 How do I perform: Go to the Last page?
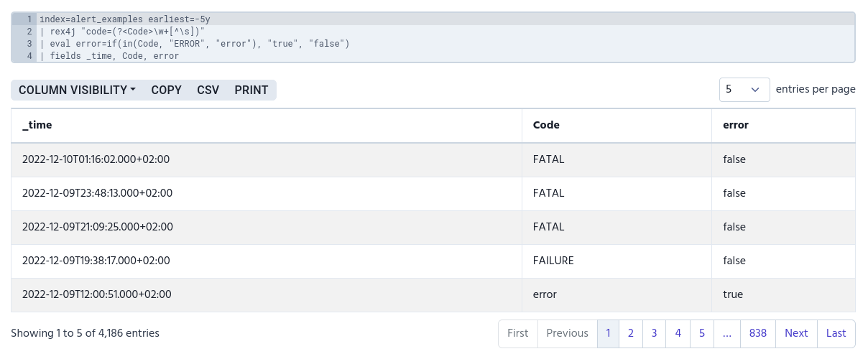coord(836,333)
